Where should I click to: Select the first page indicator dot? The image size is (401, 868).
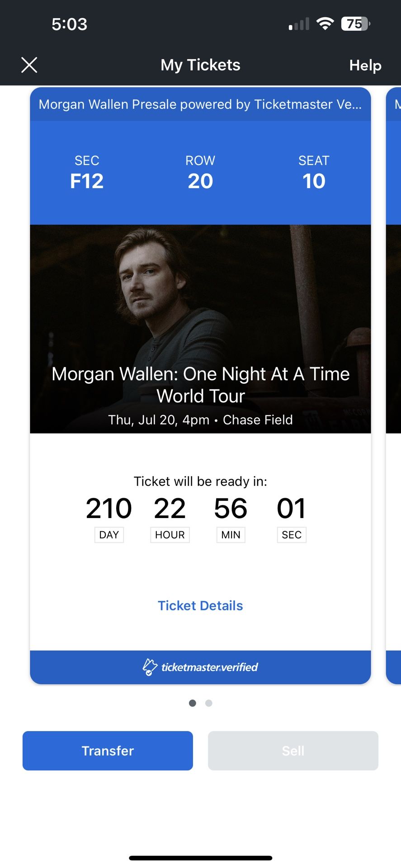click(x=193, y=703)
